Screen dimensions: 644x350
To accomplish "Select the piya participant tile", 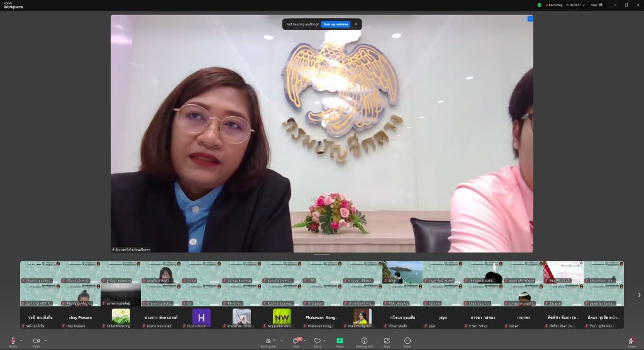I will coord(443,317).
